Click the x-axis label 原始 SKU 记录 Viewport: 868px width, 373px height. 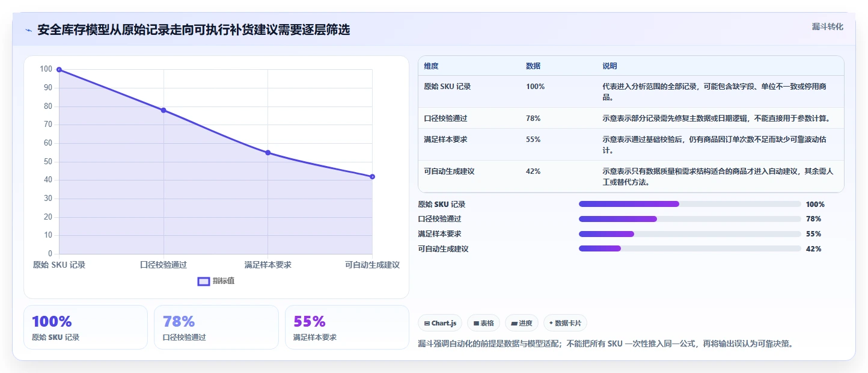pyautogui.click(x=59, y=265)
